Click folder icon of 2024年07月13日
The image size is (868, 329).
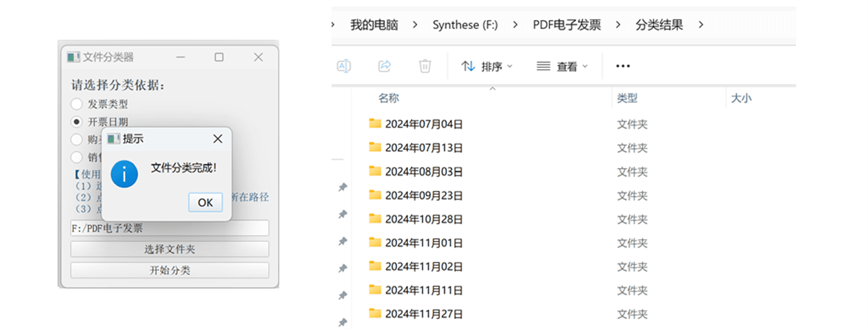375,147
